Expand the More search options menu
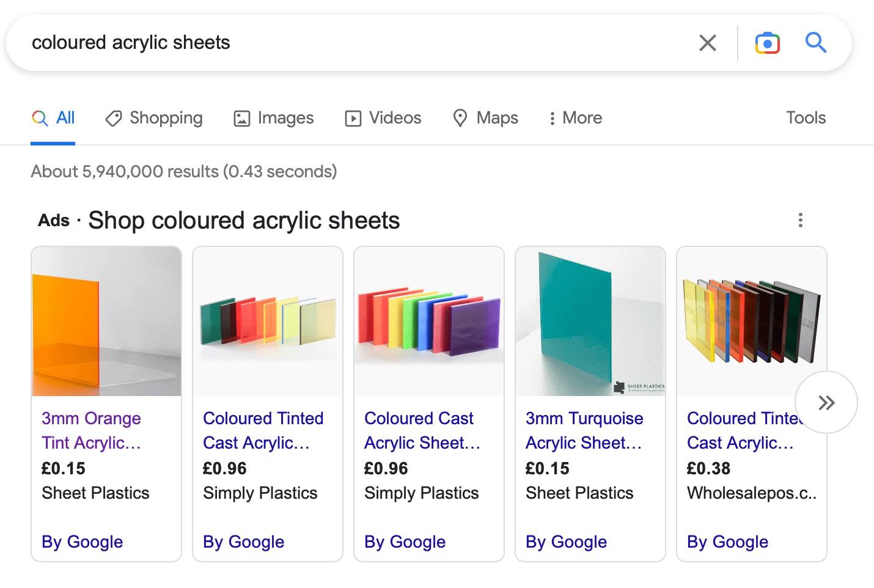 tap(575, 118)
